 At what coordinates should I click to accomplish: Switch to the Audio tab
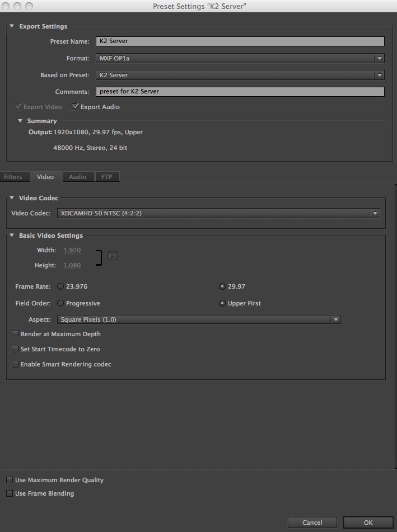(77, 177)
